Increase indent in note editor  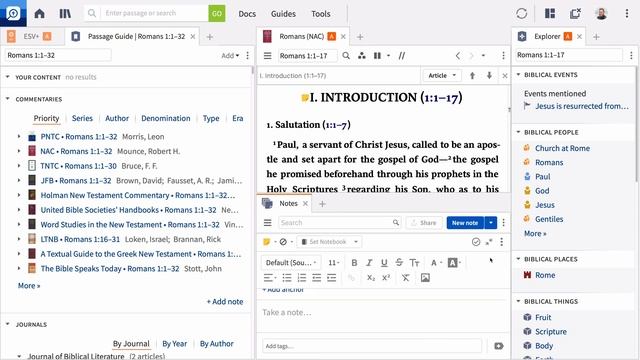(331, 278)
